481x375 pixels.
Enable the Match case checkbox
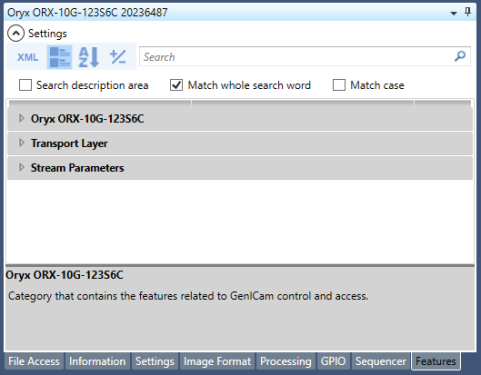point(339,85)
